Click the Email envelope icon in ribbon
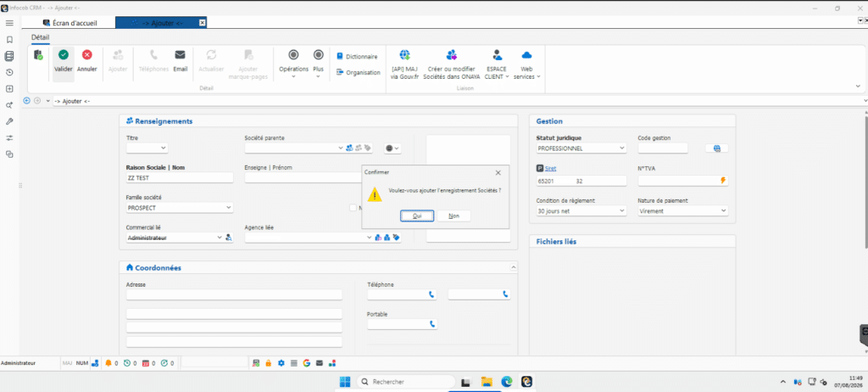 click(180, 61)
